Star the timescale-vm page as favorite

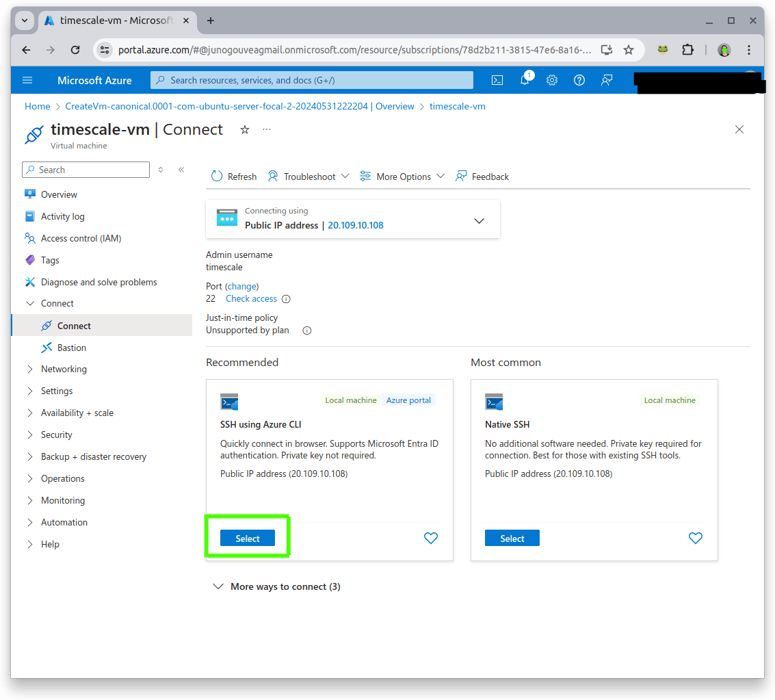click(x=244, y=129)
